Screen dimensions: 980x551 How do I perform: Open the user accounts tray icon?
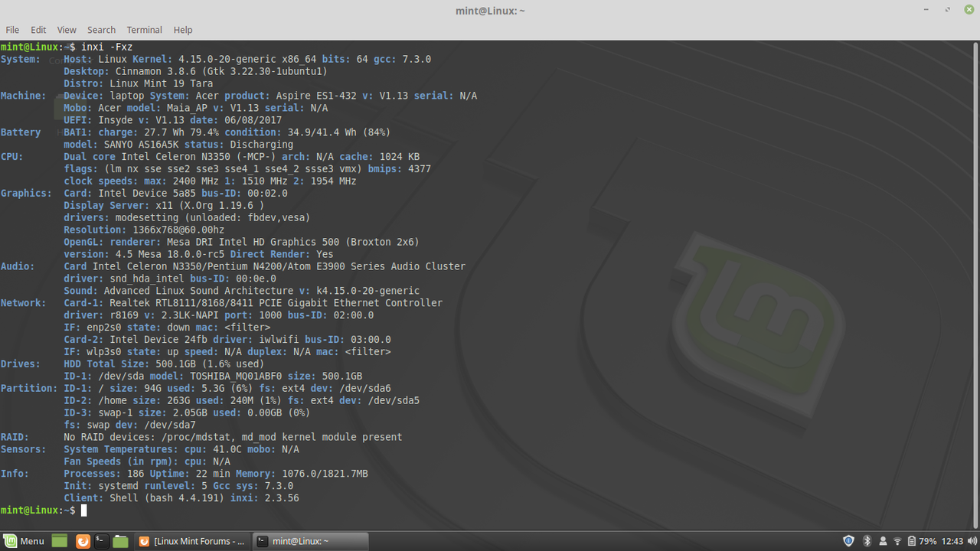(x=884, y=541)
